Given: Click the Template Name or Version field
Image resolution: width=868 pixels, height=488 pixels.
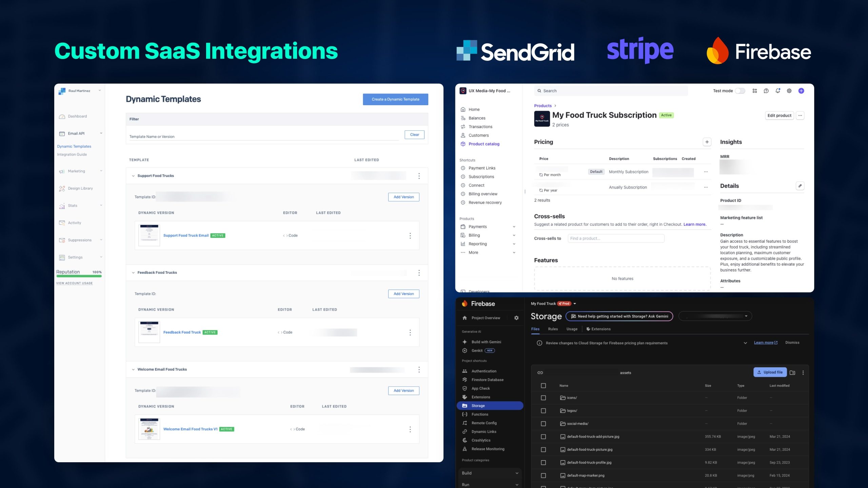Looking at the screenshot, I should tap(263, 137).
